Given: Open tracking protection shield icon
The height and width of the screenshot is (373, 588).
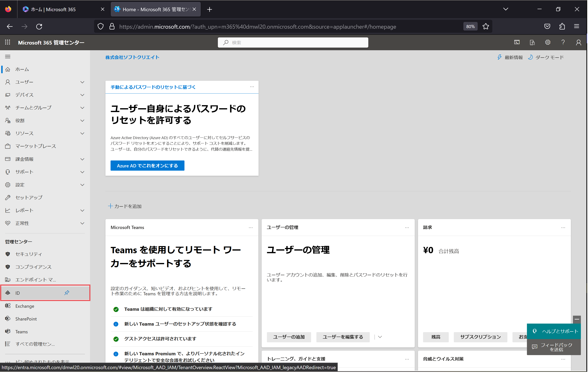Looking at the screenshot, I should [101, 26].
